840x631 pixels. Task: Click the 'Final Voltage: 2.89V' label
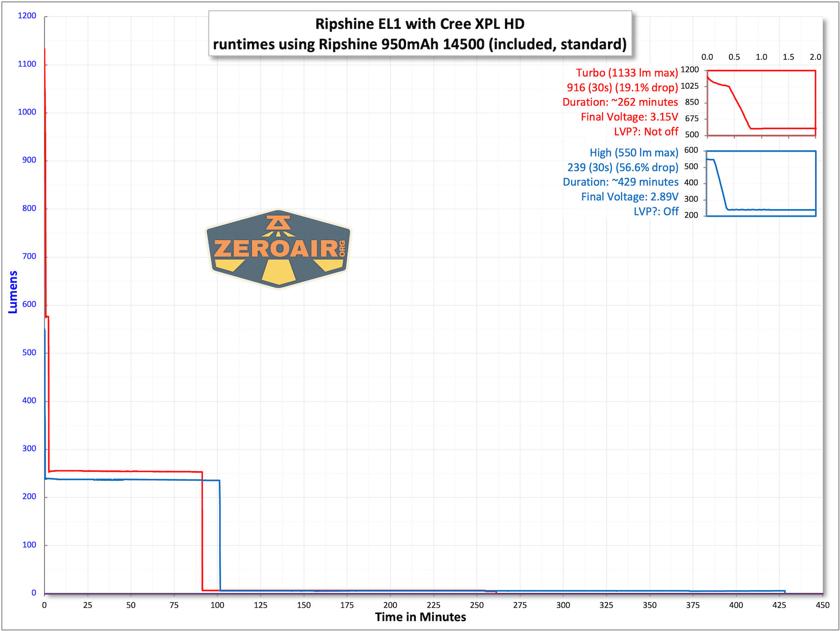[x=630, y=197]
